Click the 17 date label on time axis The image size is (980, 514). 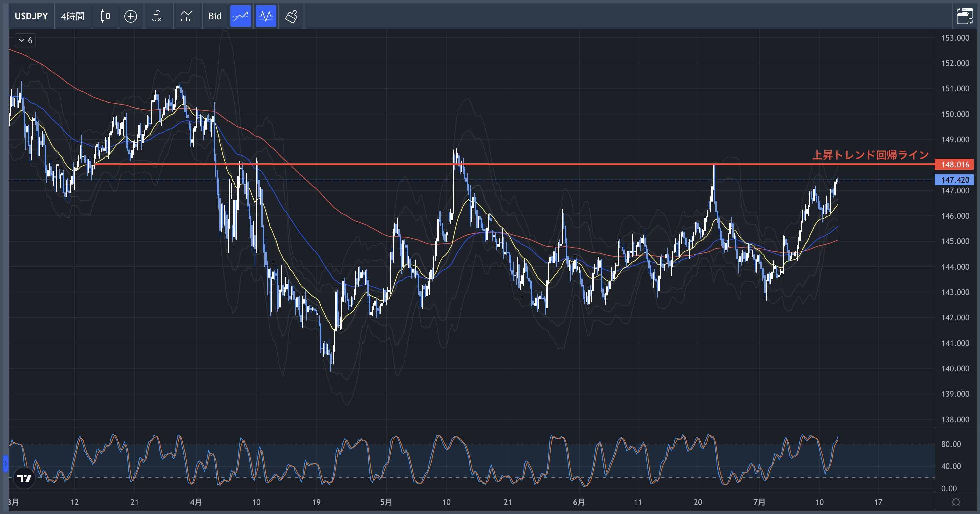[x=878, y=502]
